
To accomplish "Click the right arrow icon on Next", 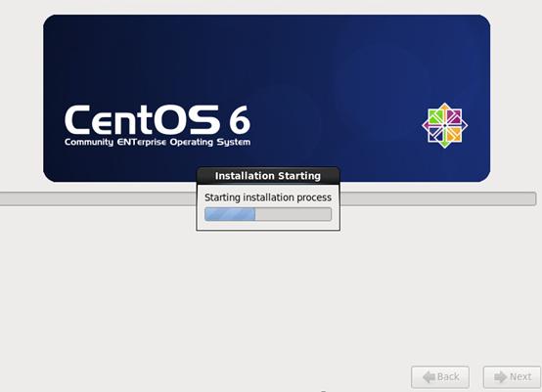I will (x=501, y=376).
